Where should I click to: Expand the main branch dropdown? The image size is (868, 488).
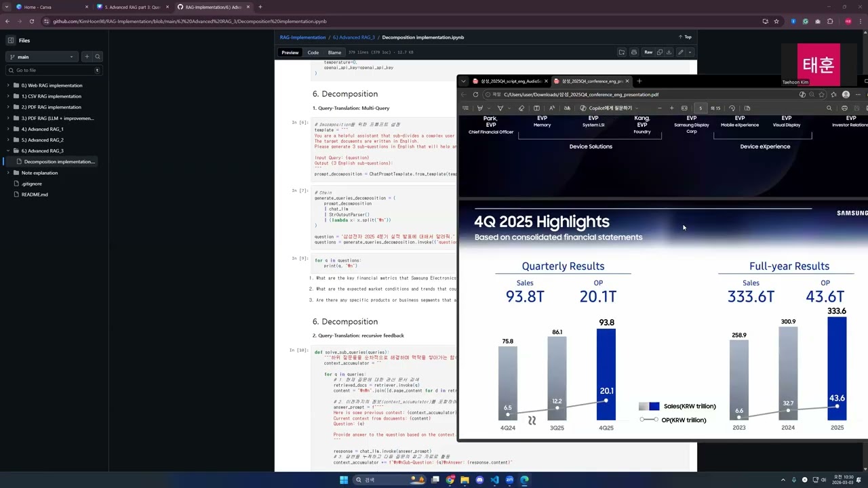pyautogui.click(x=42, y=57)
